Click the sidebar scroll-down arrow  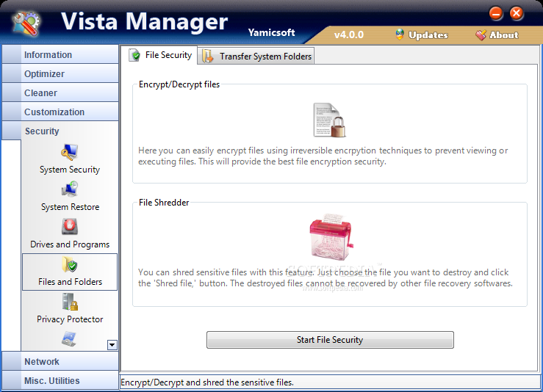pyautogui.click(x=112, y=345)
